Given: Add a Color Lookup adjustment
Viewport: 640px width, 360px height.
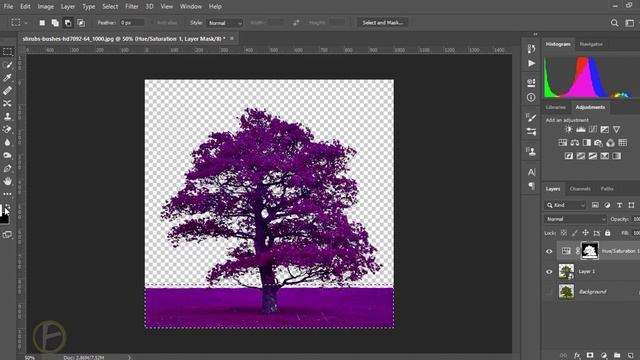Looking at the screenshot, I should click(622, 143).
